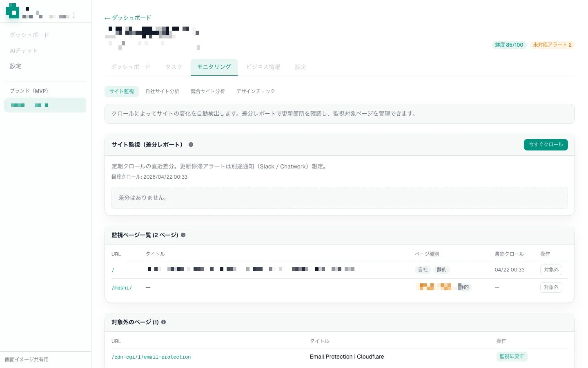The width and height of the screenshot is (588, 368).
Task: Click the 04/22 00:33 last crawl value
Action: point(510,270)
